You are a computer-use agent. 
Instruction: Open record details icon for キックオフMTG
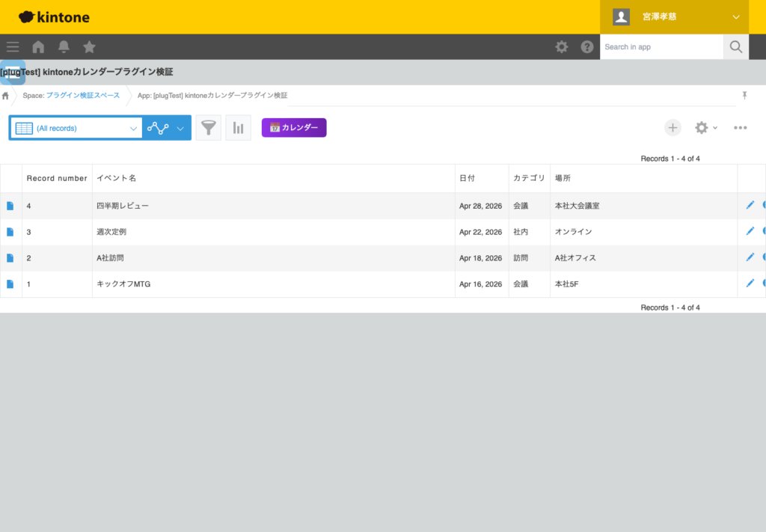[x=10, y=284]
